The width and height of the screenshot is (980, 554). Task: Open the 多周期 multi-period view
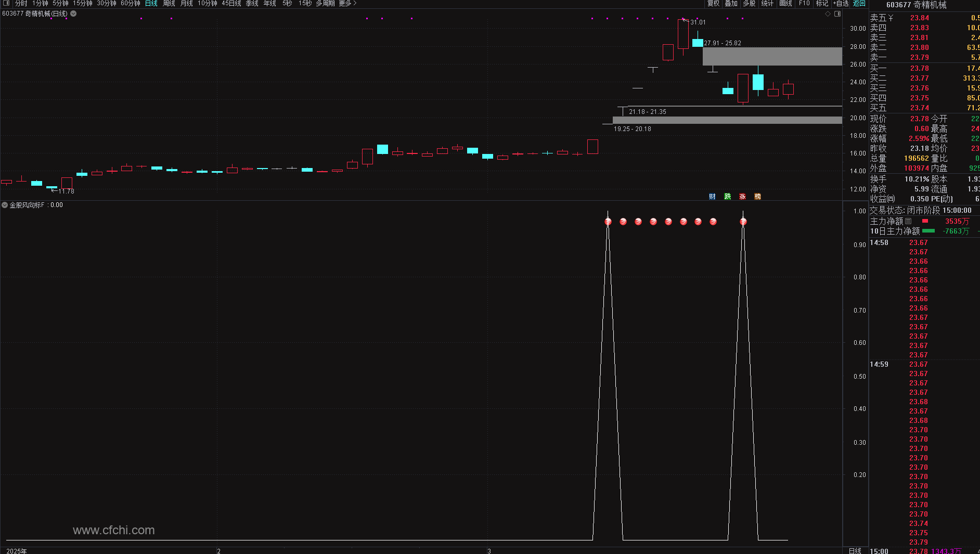[325, 3]
